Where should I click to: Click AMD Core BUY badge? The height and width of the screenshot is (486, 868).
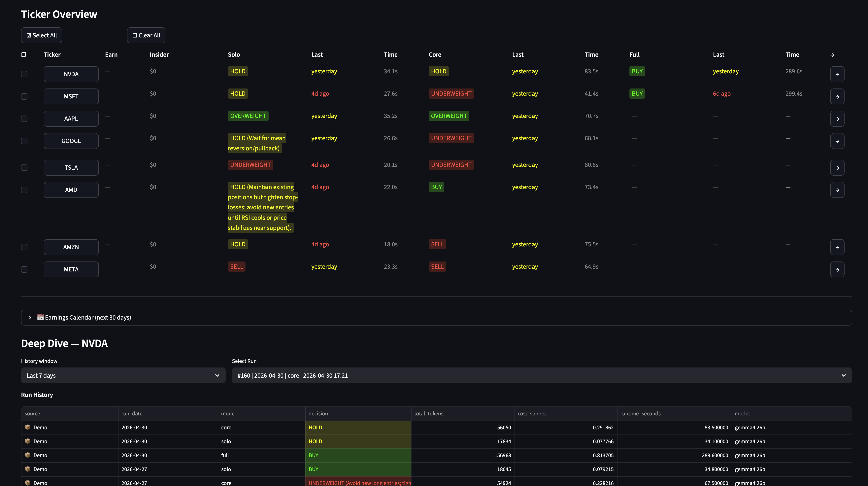(x=436, y=187)
